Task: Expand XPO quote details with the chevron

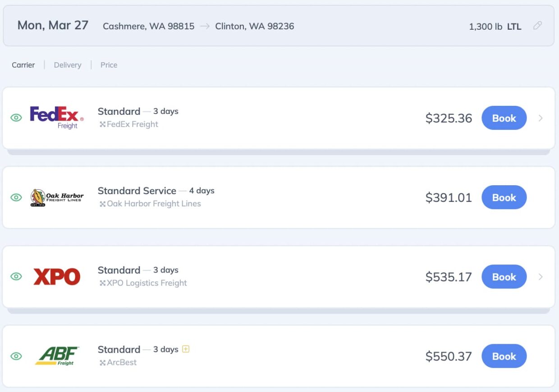Action: [x=541, y=277]
